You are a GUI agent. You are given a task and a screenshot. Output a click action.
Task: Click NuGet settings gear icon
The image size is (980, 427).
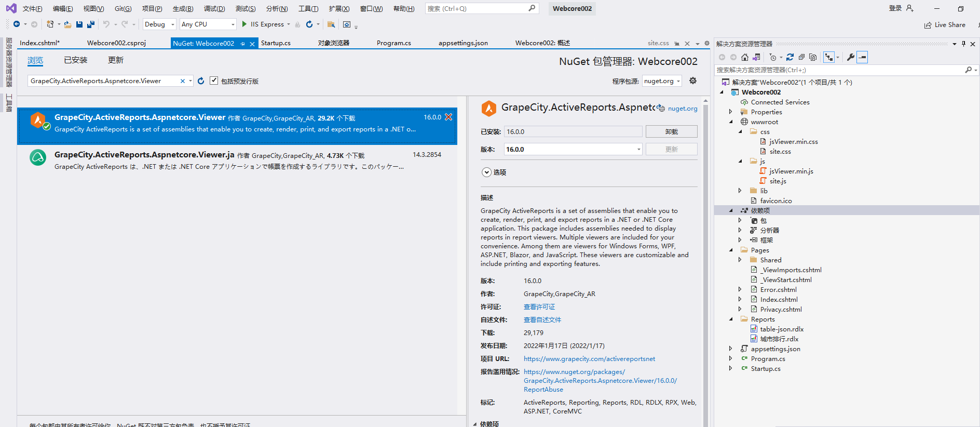[693, 81]
